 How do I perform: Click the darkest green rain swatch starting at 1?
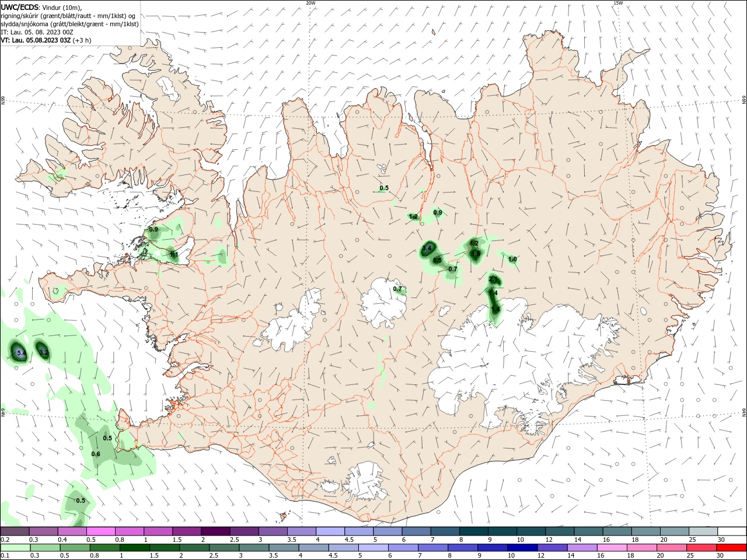pos(134,548)
